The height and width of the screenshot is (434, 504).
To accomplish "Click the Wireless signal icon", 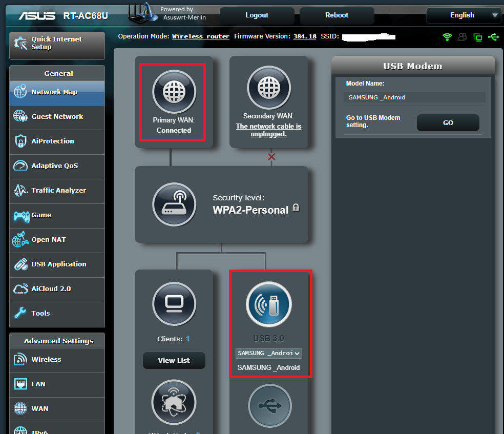I will coord(20,359).
